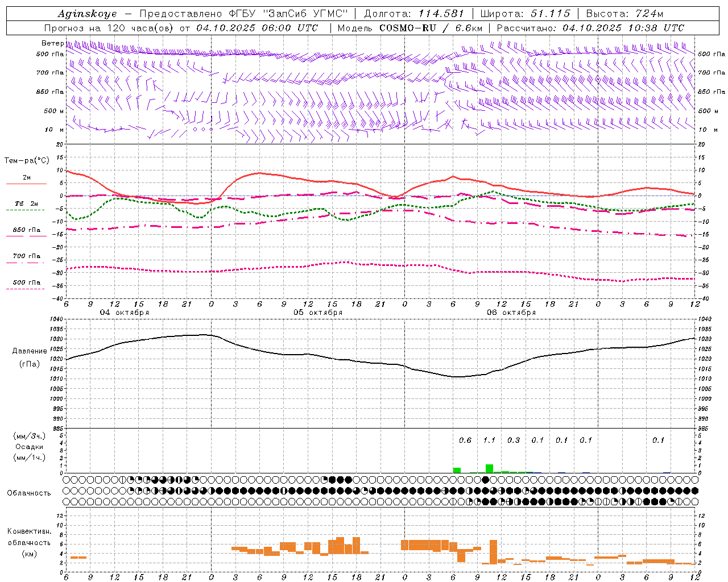The width and height of the screenshot is (728, 582).
Task: Click the "05 октября" date label
Action: tap(318, 313)
